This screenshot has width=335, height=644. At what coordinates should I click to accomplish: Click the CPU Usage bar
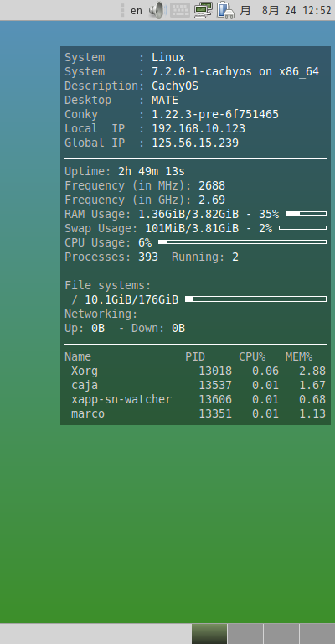[x=242, y=241]
